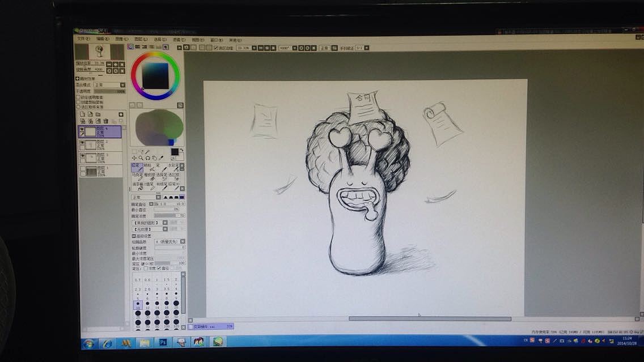
Task: Open the 手抖修正 stabilizer dropdown arrow
Action: [367, 48]
